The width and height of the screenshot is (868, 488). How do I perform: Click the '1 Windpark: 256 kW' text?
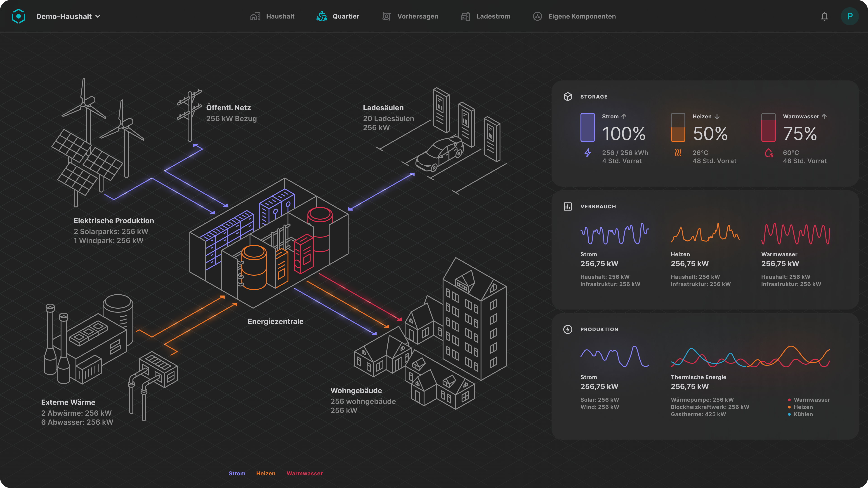point(108,241)
